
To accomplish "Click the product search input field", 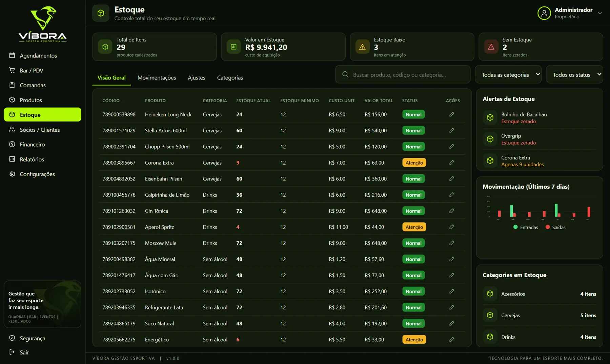I will pyautogui.click(x=403, y=74).
